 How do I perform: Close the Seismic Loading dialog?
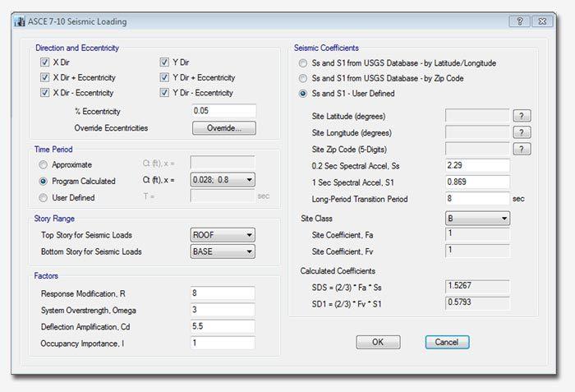[542, 21]
